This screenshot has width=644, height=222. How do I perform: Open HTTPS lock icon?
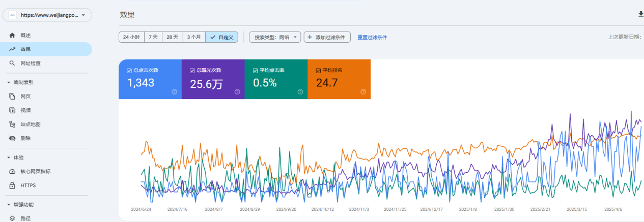(12, 185)
